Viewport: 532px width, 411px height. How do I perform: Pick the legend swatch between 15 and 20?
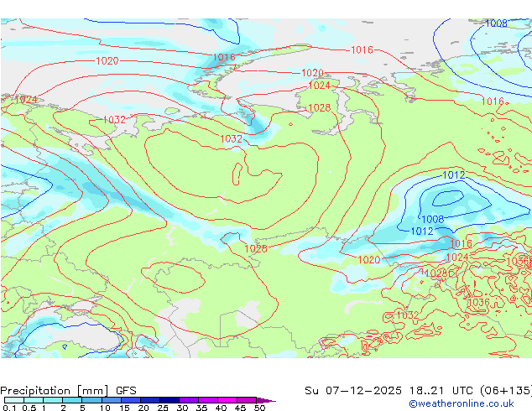[x=130, y=400]
